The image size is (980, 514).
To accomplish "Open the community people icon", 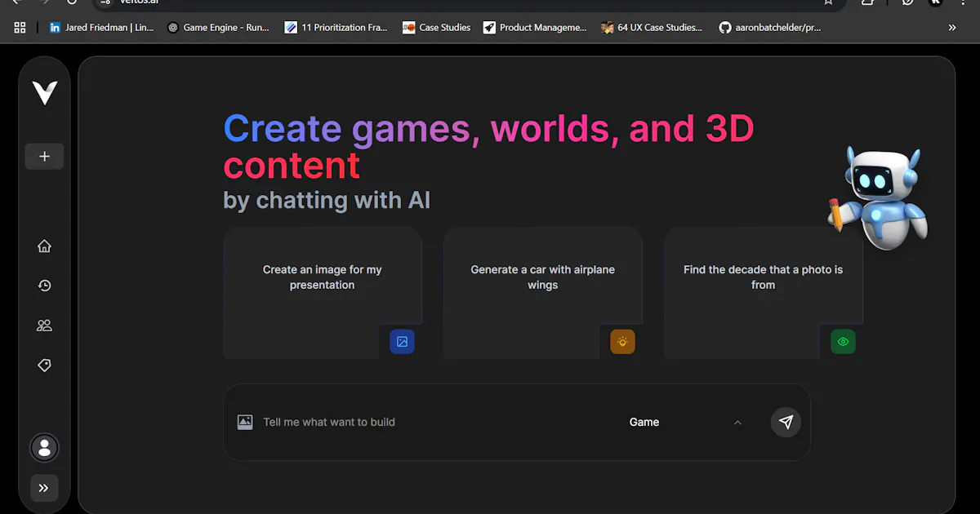I will (45, 326).
